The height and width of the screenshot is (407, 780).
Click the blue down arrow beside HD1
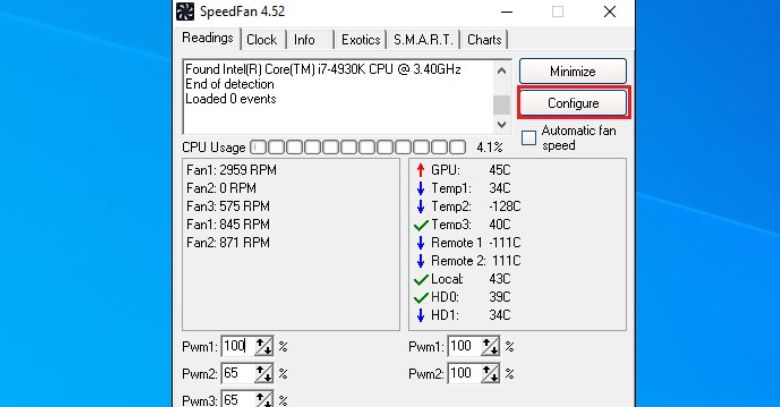pos(420,316)
